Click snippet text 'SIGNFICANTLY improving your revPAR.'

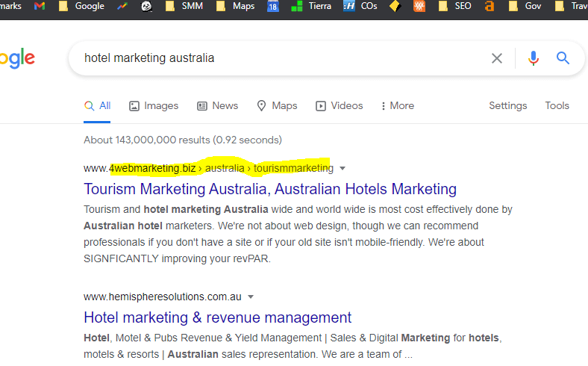177,258
